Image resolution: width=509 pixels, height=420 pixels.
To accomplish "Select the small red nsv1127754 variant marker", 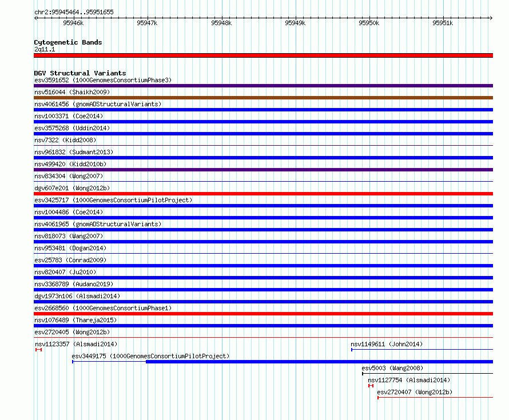I will pyautogui.click(x=371, y=386).
